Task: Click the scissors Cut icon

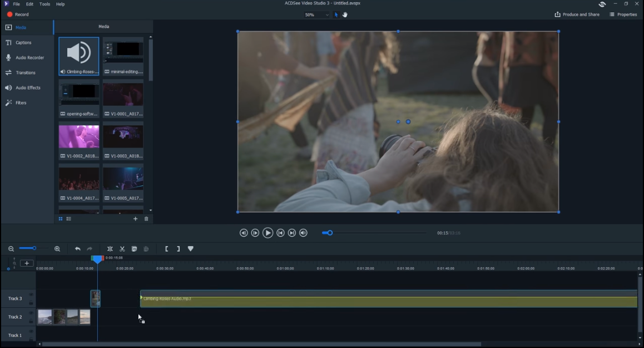Action: 122,249
